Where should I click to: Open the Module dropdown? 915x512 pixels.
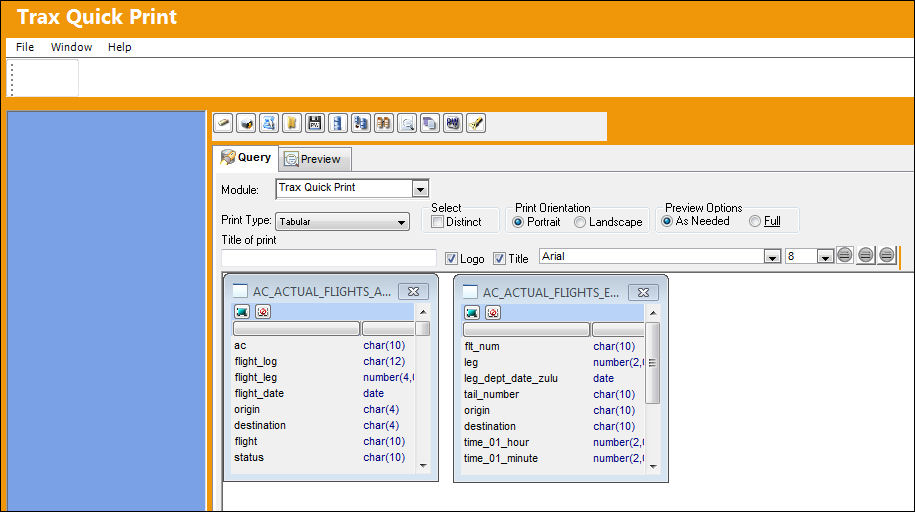click(420, 189)
